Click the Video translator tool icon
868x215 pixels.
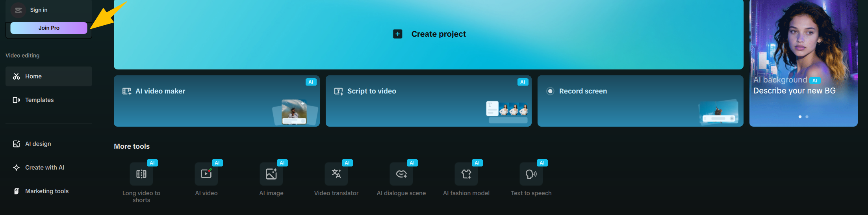pyautogui.click(x=336, y=174)
